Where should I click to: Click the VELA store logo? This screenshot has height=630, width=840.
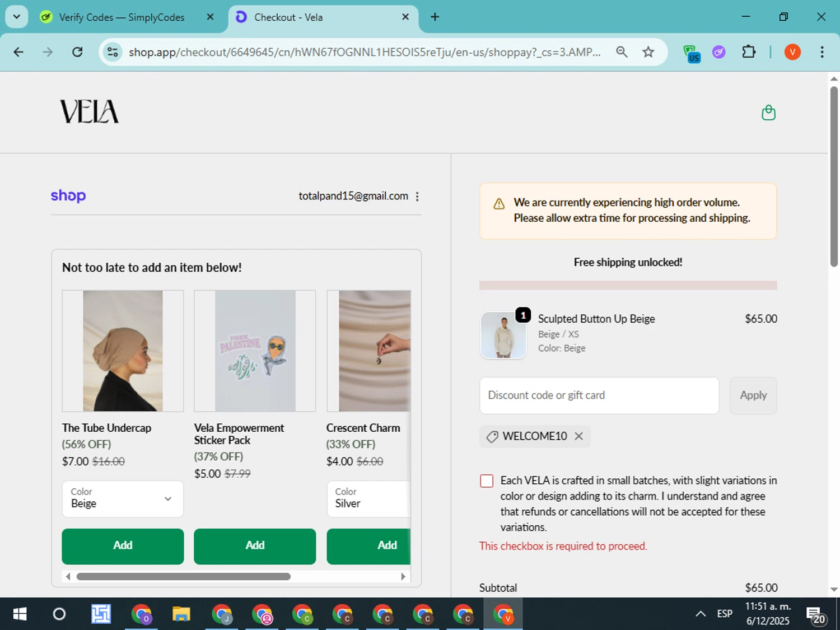[90, 111]
